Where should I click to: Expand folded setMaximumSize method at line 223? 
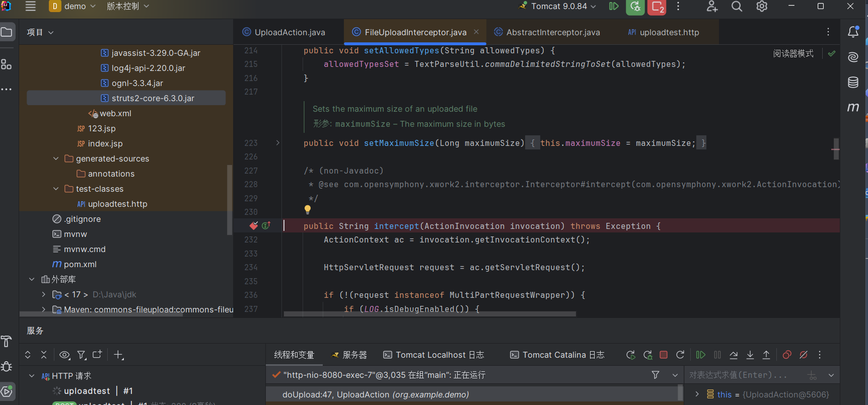277,143
